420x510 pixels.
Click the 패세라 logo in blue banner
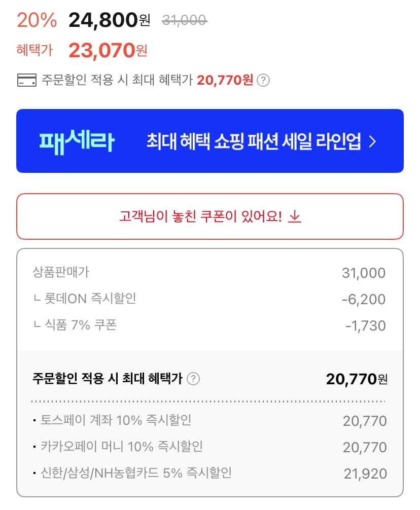pyautogui.click(x=77, y=141)
